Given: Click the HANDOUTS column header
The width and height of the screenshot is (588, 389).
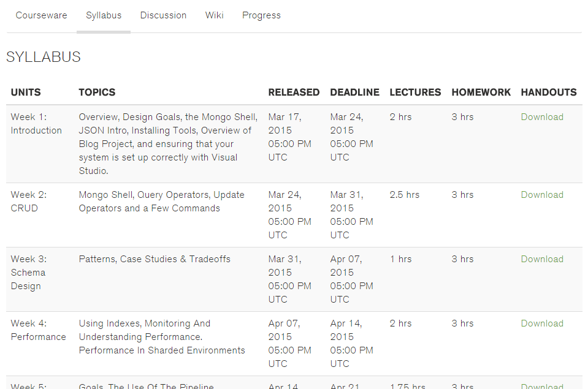Looking at the screenshot, I should coord(548,92).
